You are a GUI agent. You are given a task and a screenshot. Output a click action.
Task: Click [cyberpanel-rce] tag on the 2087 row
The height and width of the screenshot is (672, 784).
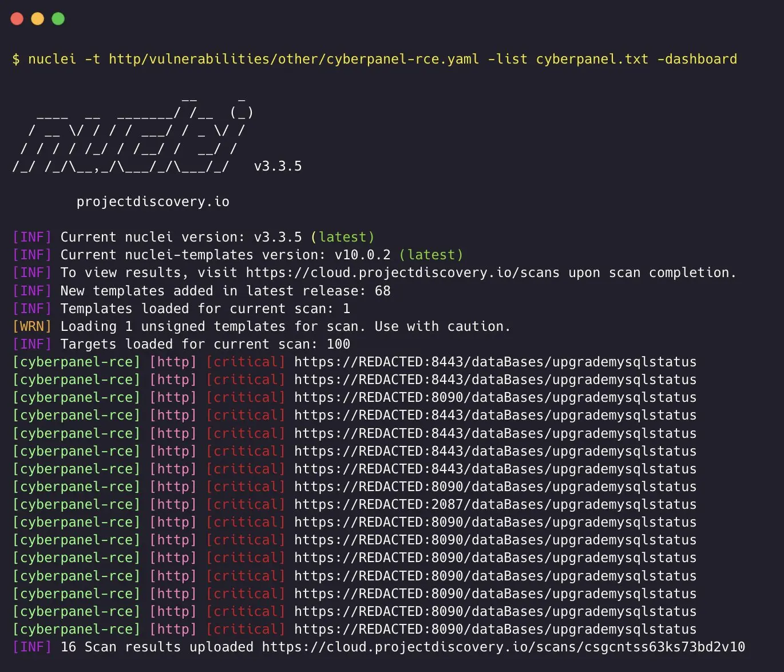pos(76,504)
